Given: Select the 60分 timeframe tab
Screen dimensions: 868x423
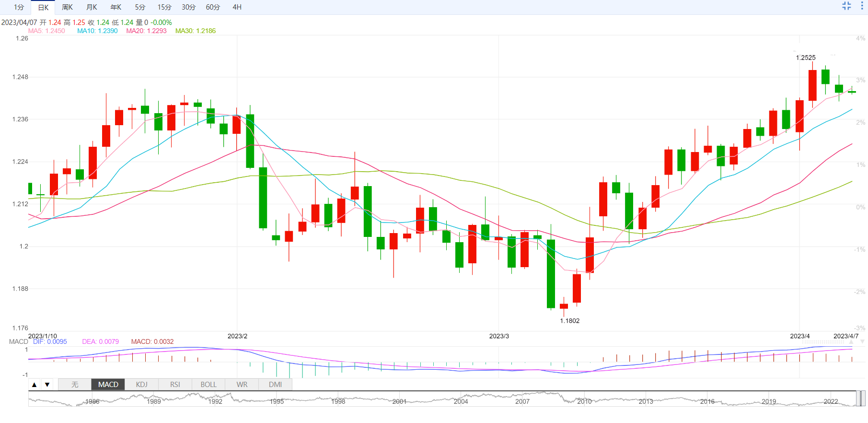Looking at the screenshot, I should click(x=213, y=7).
